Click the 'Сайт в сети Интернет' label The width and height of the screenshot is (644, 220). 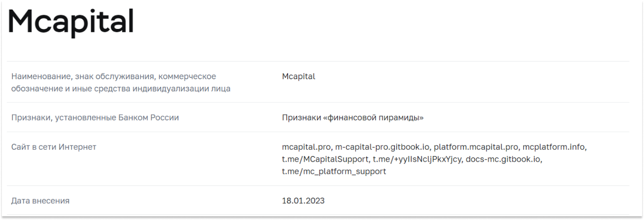tap(54, 147)
